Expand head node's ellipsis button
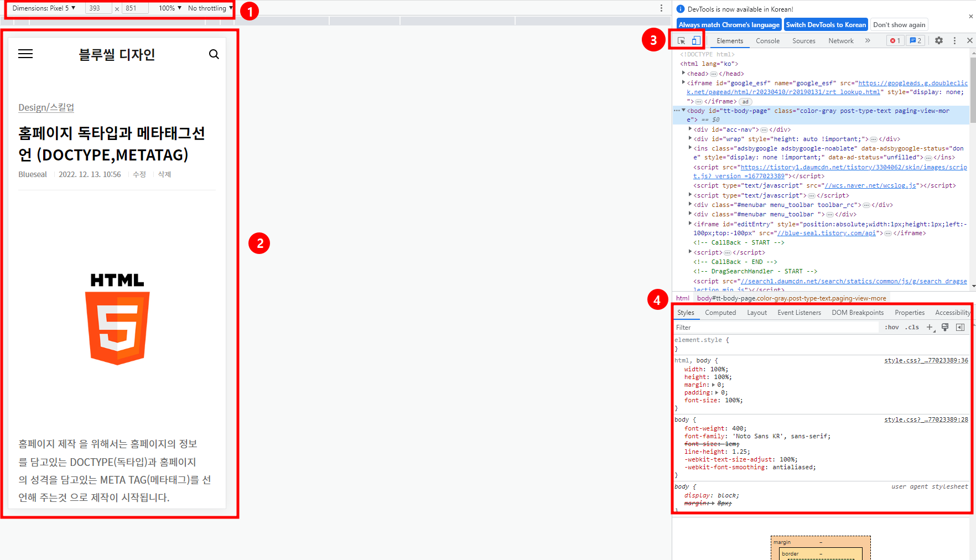976x560 pixels. (x=714, y=74)
